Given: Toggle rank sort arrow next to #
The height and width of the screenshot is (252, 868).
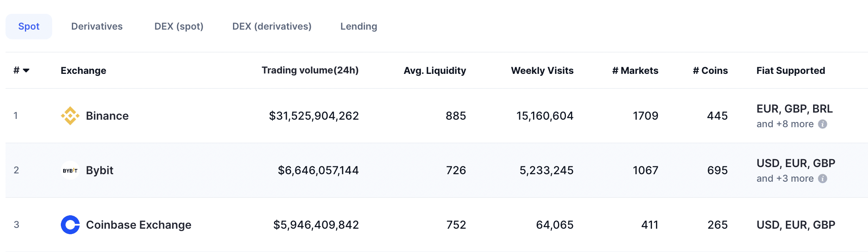Looking at the screenshot, I should tap(26, 71).
